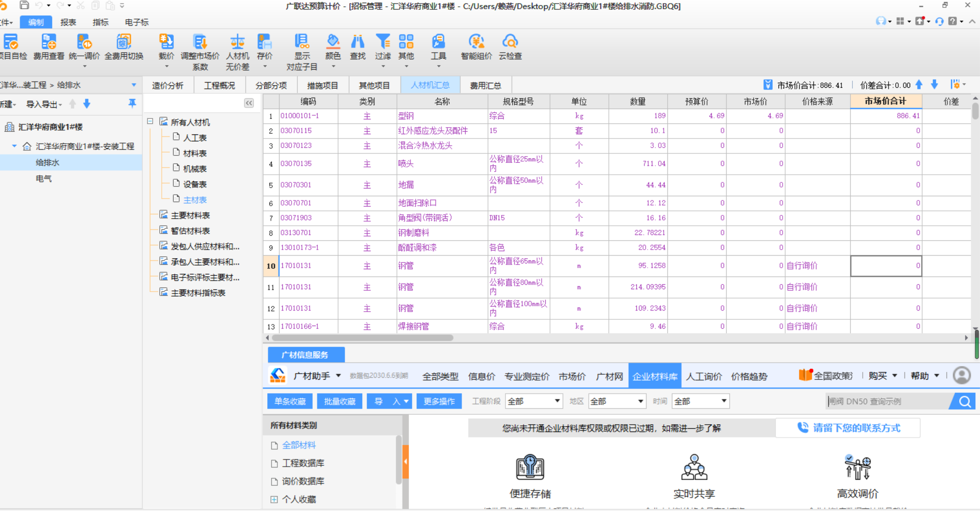This screenshot has height=511, width=980.
Task: Click 人材机无价差 balance icon
Action: (x=237, y=42)
